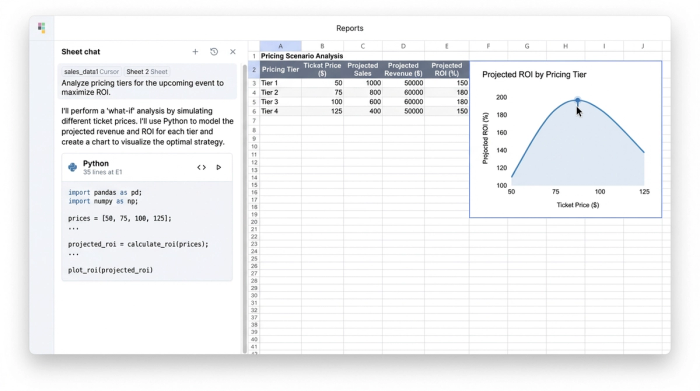
Task: Click the Tier 1 projected sales cell '1000'
Action: tap(362, 83)
